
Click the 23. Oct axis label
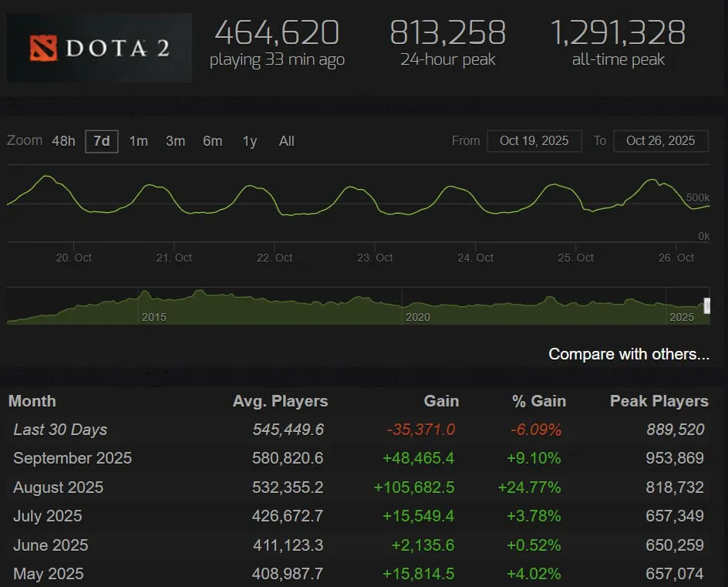tap(375, 258)
